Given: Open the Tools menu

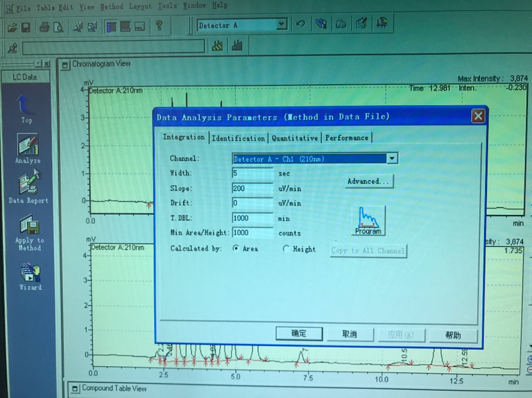Looking at the screenshot, I should [167, 6].
